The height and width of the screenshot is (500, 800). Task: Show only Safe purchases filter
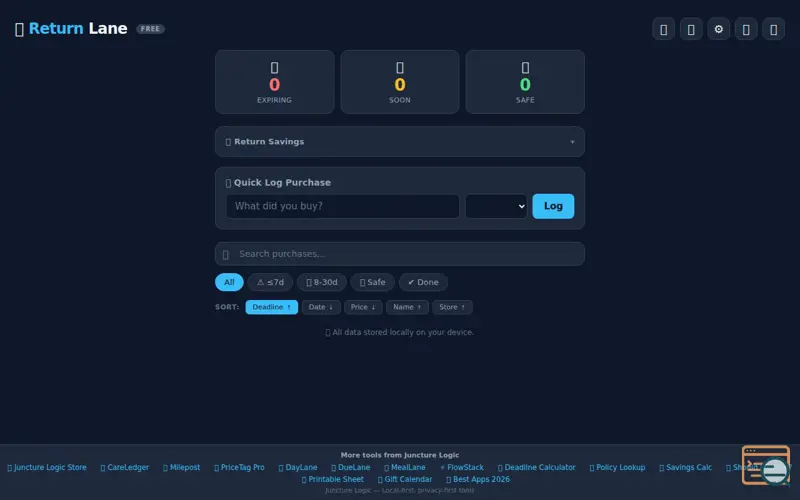click(372, 282)
